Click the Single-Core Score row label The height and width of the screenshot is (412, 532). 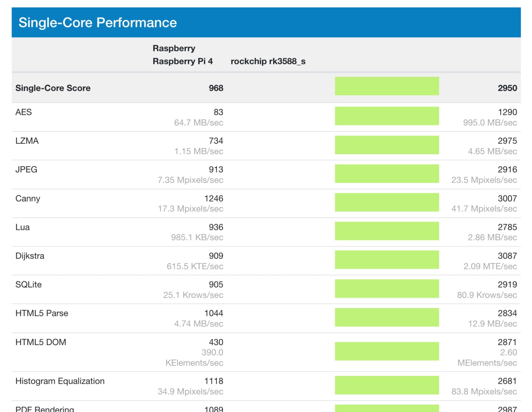point(53,88)
